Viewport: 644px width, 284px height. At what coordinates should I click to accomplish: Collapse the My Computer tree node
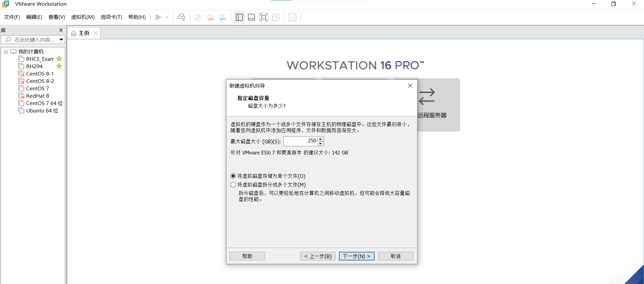6,52
